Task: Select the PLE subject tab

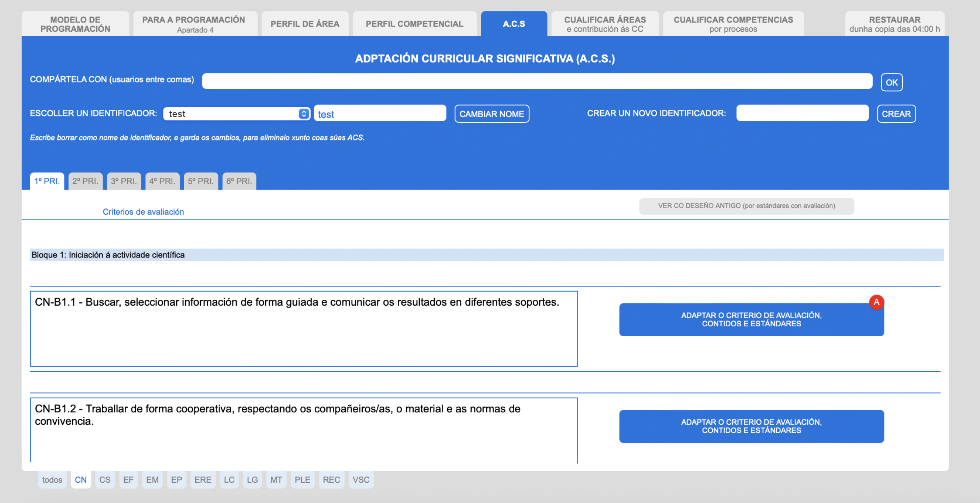Action: coord(303,480)
